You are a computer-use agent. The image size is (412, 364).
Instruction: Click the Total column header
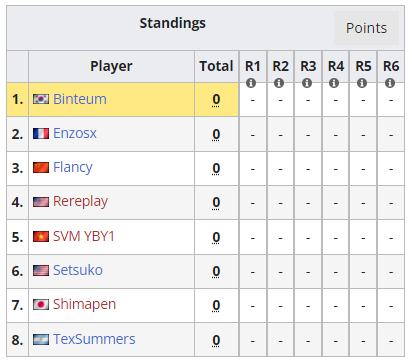(216, 66)
